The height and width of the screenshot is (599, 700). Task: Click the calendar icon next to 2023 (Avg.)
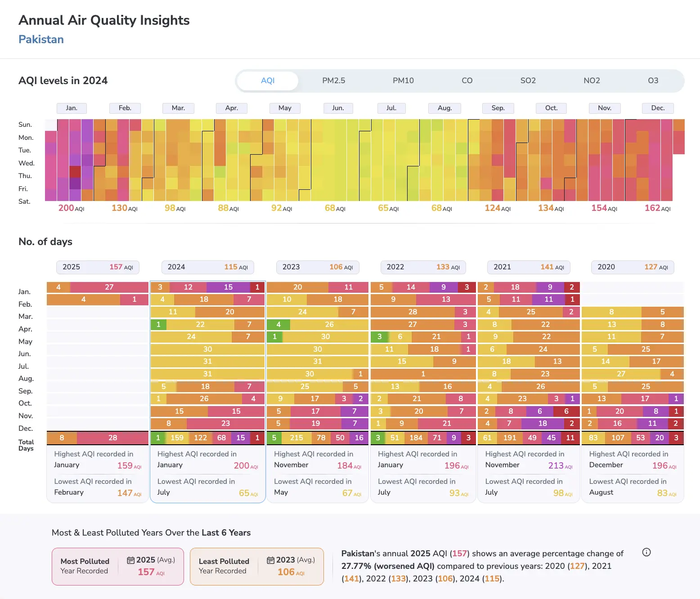pos(271,560)
